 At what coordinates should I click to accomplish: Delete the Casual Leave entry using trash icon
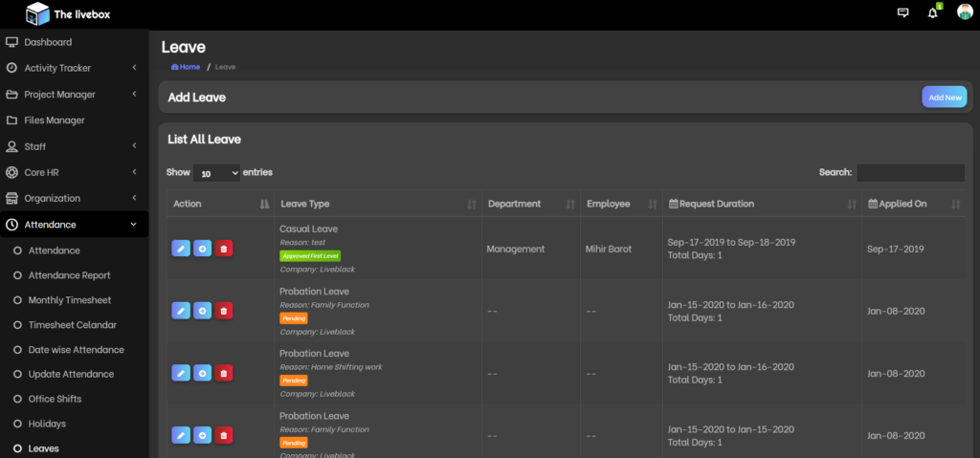(224, 249)
